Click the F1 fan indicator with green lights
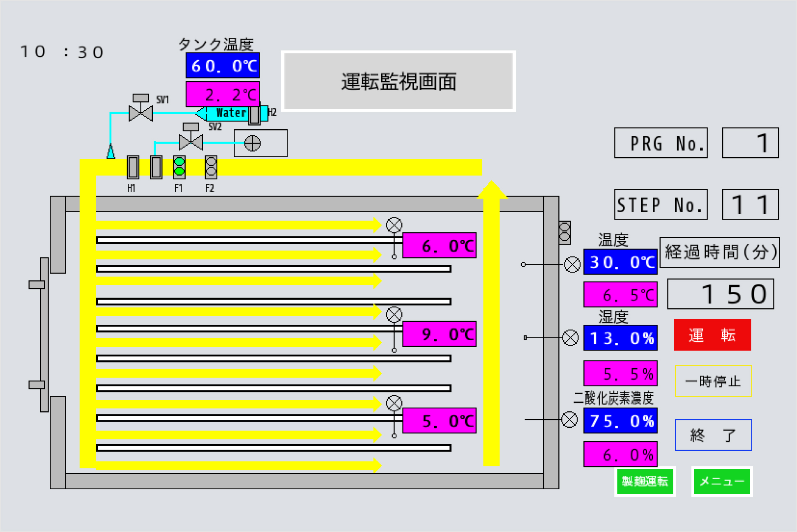Viewport: 797px width, 532px height. click(179, 167)
